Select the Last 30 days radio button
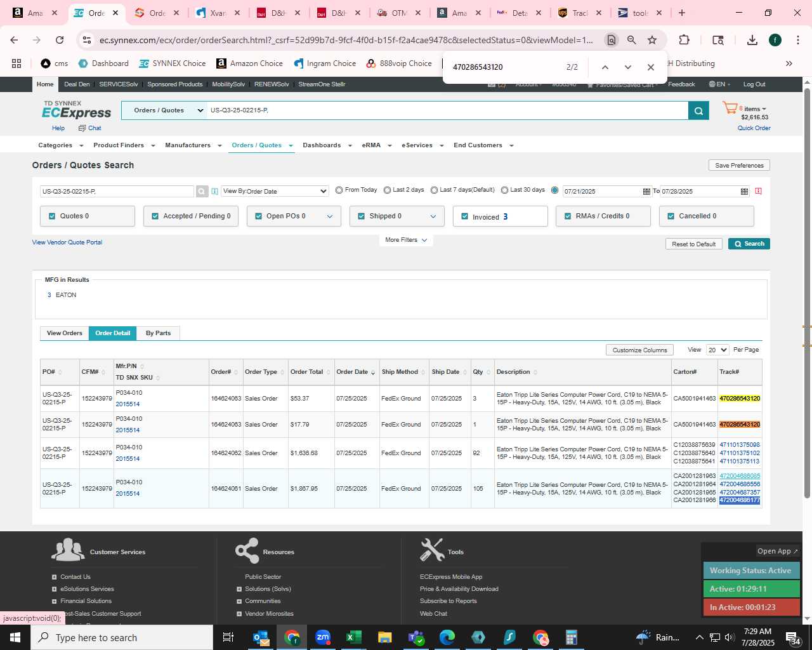812x650 pixels. click(504, 190)
